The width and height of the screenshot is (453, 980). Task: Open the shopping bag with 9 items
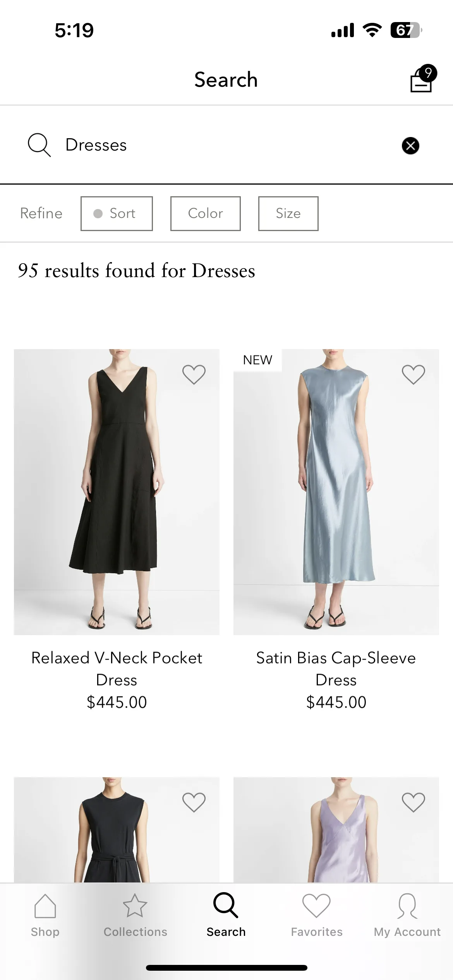coord(423,79)
